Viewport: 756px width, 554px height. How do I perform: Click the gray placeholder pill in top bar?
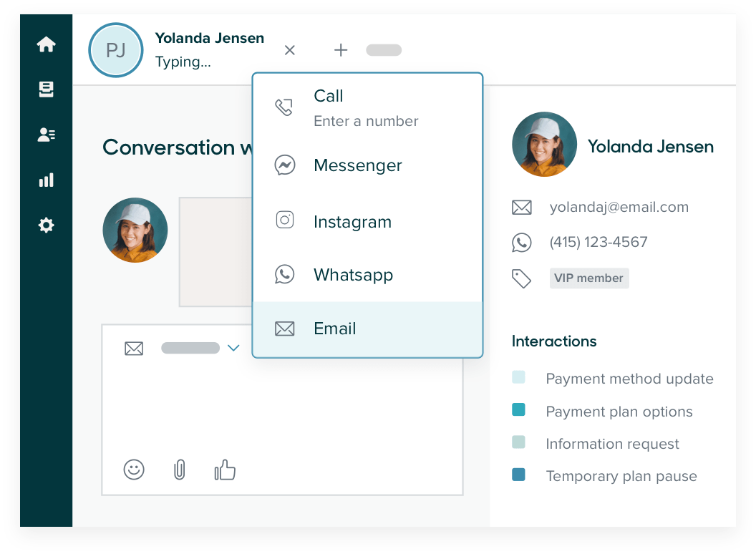click(384, 50)
